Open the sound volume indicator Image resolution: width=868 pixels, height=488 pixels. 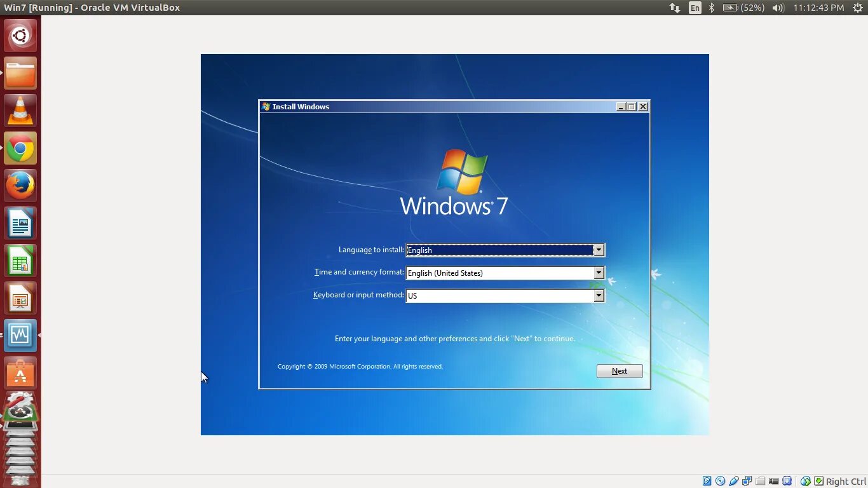778,8
